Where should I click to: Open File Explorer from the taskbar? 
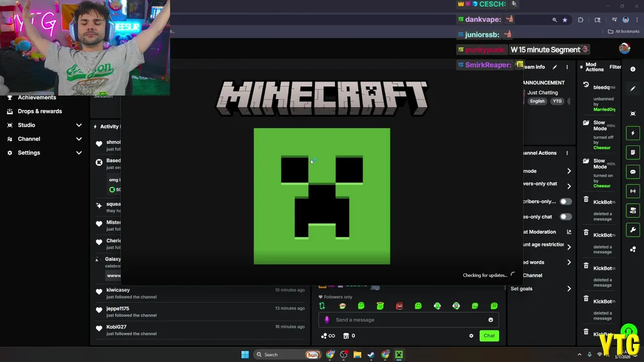click(357, 354)
